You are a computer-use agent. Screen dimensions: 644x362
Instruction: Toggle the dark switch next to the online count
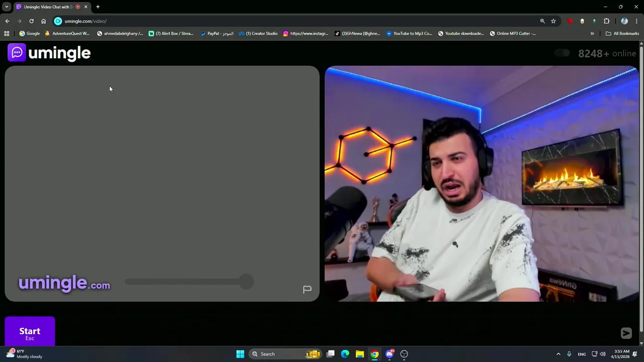[x=562, y=53]
